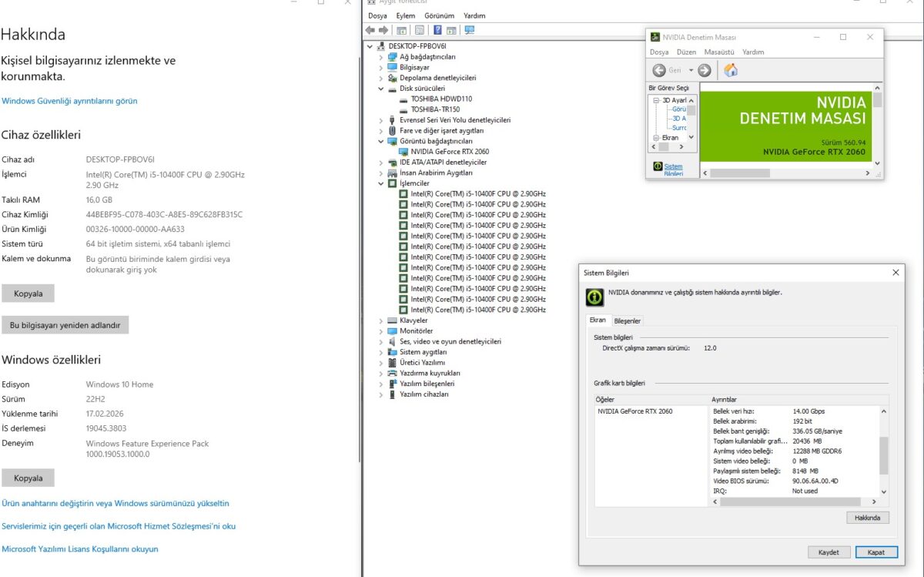Switch to the Bileşenler tab

628,320
